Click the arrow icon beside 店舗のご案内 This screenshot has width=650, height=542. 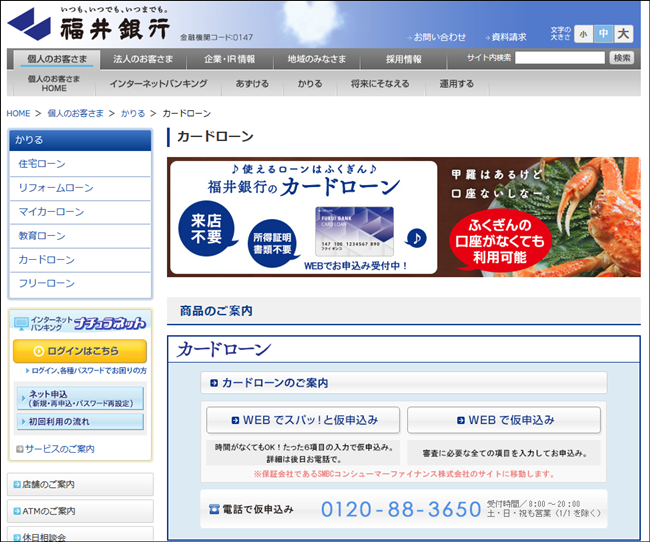pos(17,484)
